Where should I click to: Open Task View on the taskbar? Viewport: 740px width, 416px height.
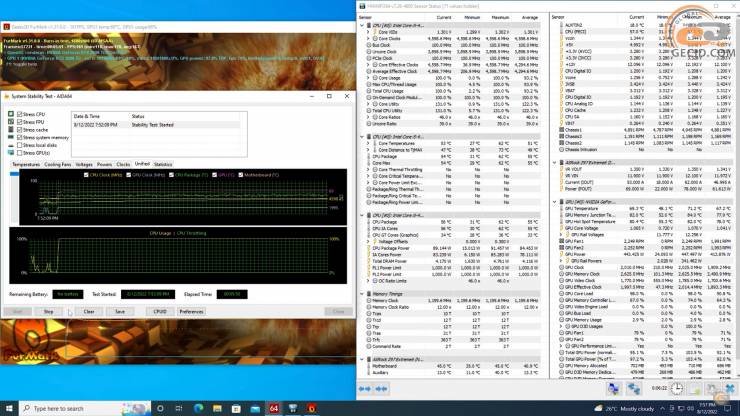point(179,408)
